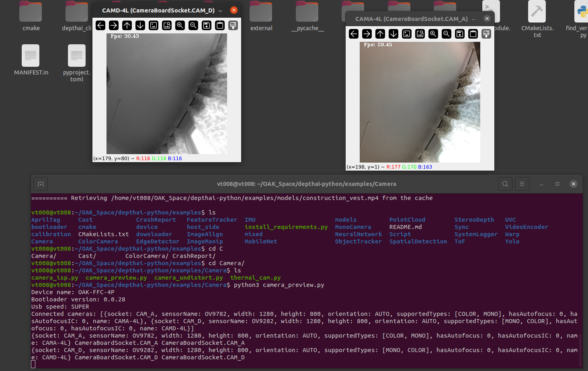Save the CAMD-4L image with floppy icon
Viewport: 588px width, 371px height.
pos(207,25)
